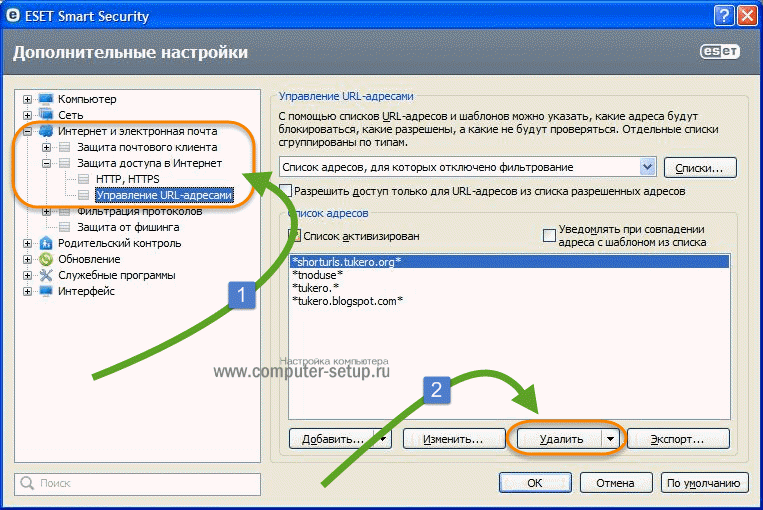Expand the Сеть tree node
This screenshot has height=510, width=763.
click(x=27, y=115)
